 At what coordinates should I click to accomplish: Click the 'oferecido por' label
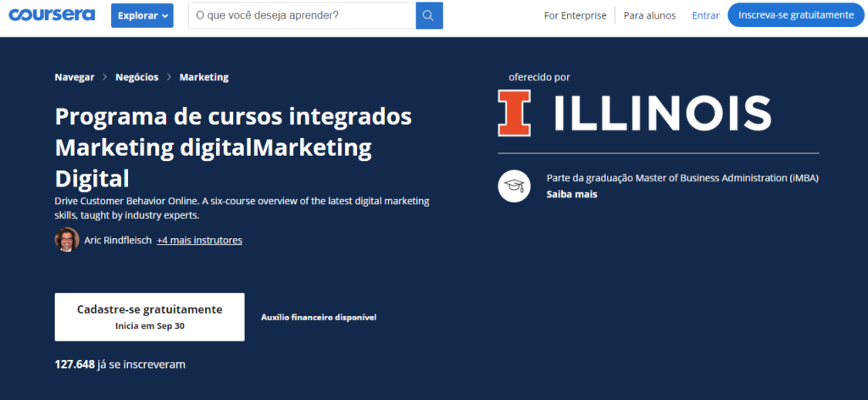coord(539,77)
